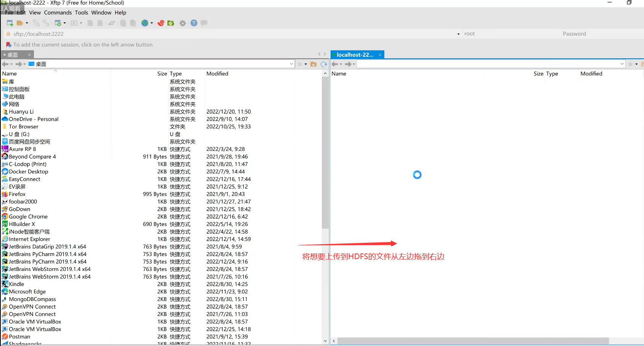This screenshot has height=346, width=644.
Task: Select the Firefox shortcut icon
Action: pyautogui.click(x=5, y=194)
